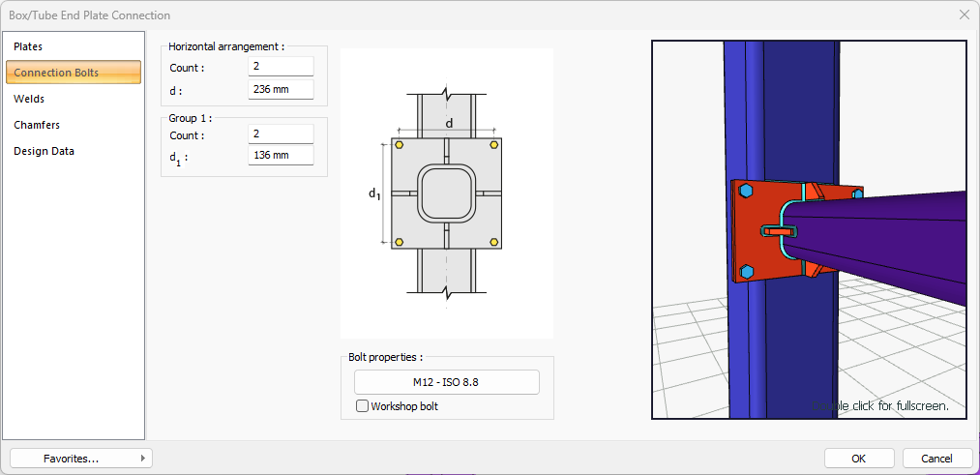Enable the Workshop bolt checkbox
The width and height of the screenshot is (980, 475).
(363, 406)
